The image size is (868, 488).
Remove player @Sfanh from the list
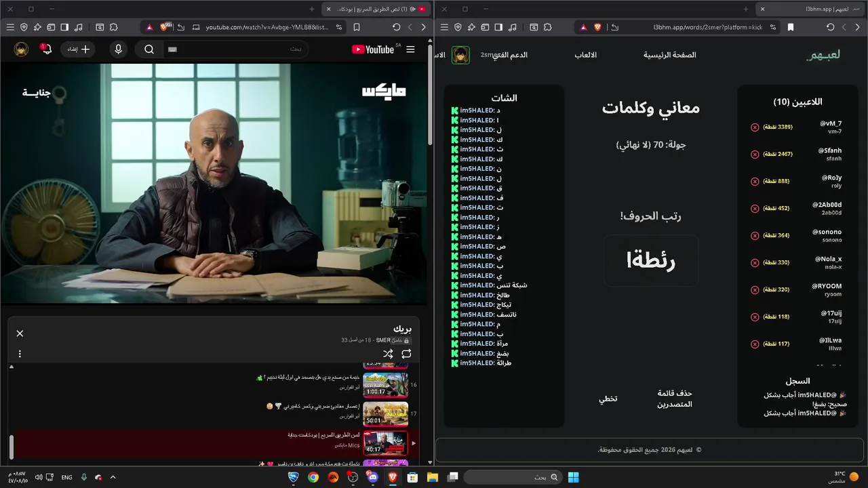[755, 155]
